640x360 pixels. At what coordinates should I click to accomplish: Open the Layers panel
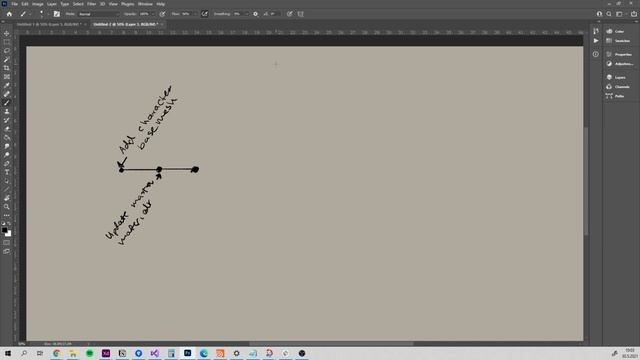click(x=617, y=77)
